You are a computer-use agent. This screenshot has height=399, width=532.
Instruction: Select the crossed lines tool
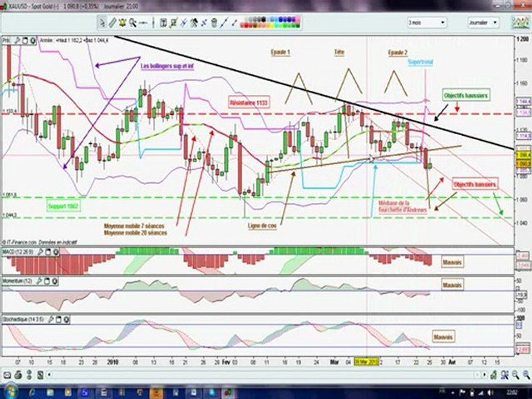click(x=183, y=23)
